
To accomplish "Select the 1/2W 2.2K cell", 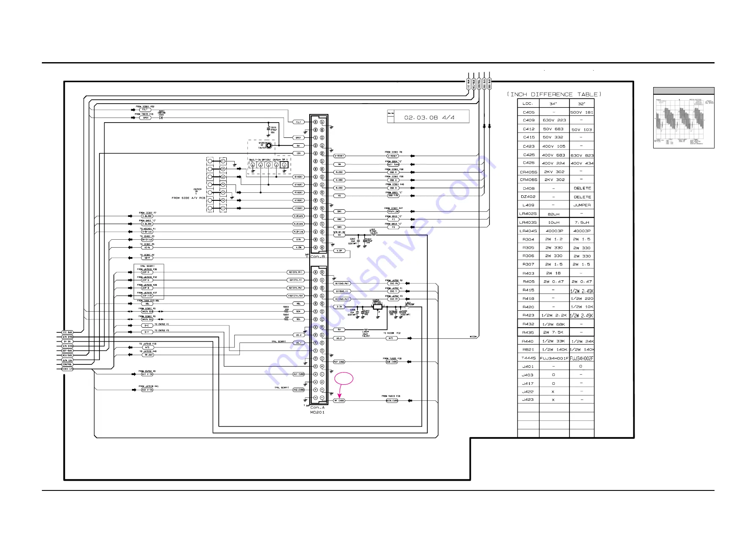I will (554, 315).
